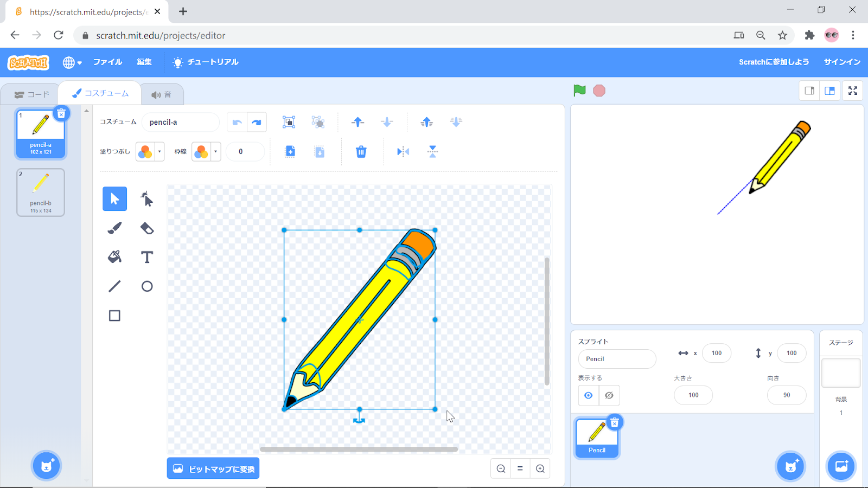The width and height of the screenshot is (868, 488).
Task: Click the send Backward arrow icon
Action: pos(387,122)
